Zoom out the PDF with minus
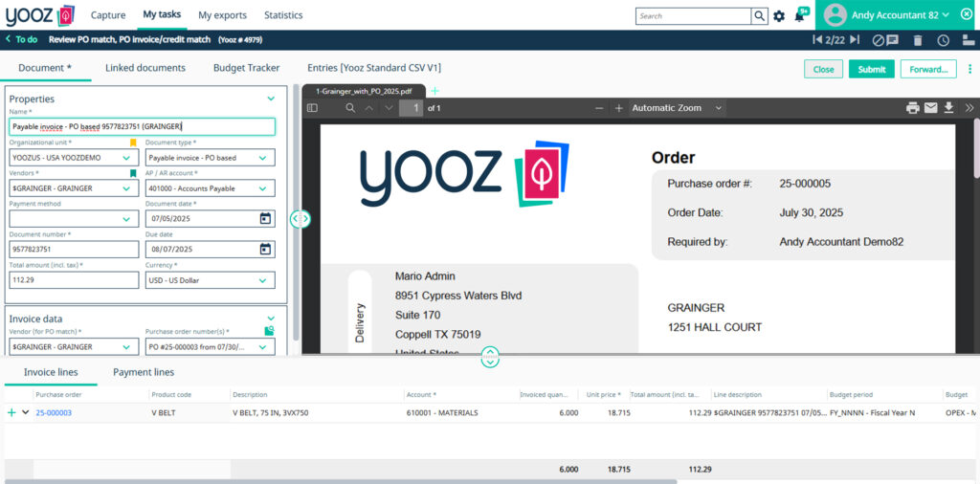 tap(599, 108)
